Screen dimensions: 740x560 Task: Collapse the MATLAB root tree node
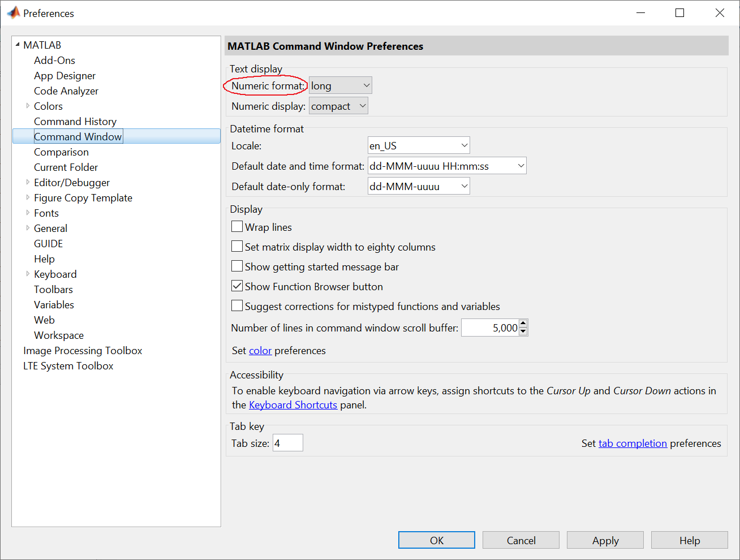point(18,45)
